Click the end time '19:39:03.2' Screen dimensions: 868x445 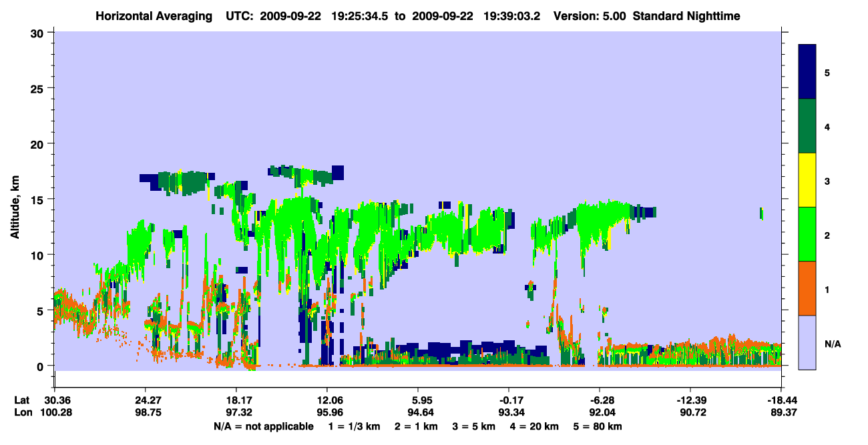[x=512, y=16]
